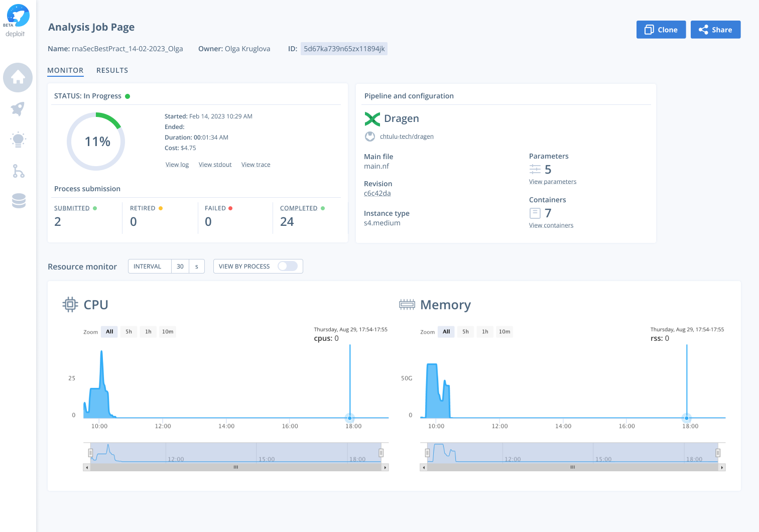Viewport: 759px width, 532px height.
Task: Set CPU chart zoom to 1h
Action: click(148, 332)
